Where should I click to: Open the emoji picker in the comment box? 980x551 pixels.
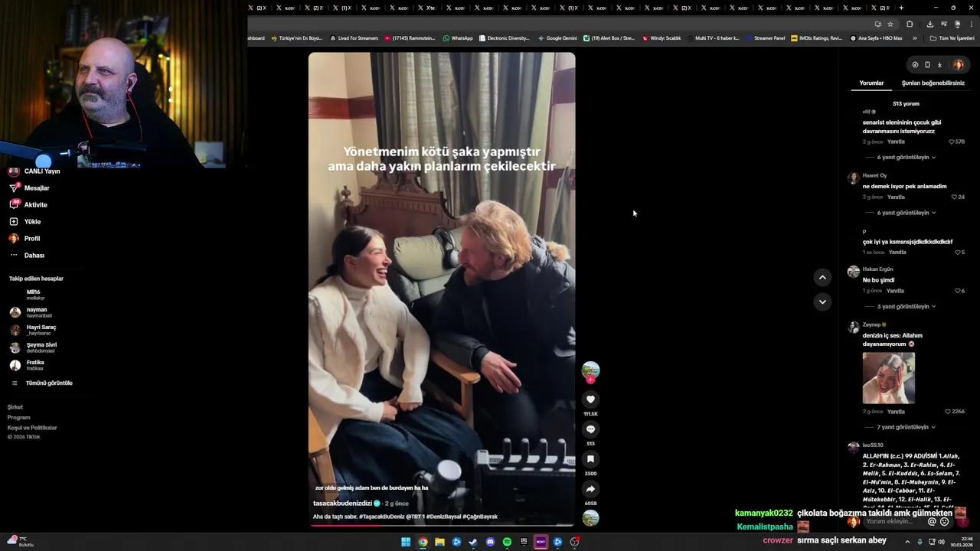click(944, 521)
